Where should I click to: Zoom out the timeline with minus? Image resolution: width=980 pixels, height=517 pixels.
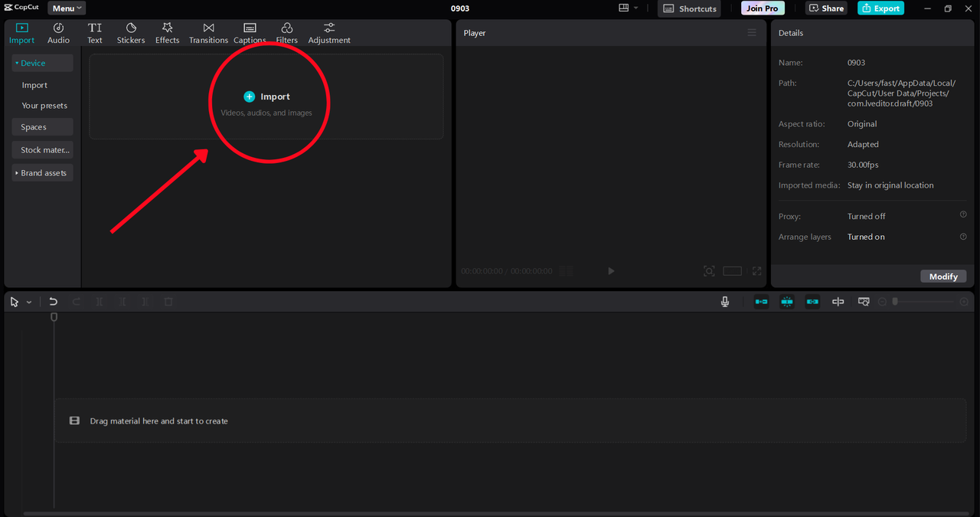click(x=882, y=302)
